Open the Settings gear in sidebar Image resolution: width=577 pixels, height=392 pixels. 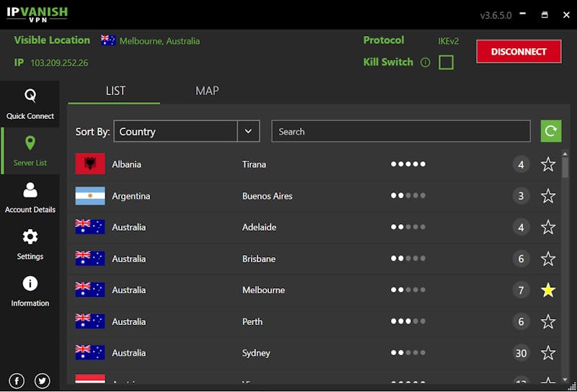(30, 244)
